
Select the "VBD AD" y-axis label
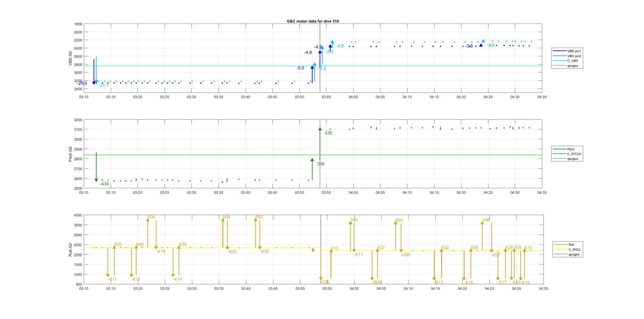[x=71, y=57]
